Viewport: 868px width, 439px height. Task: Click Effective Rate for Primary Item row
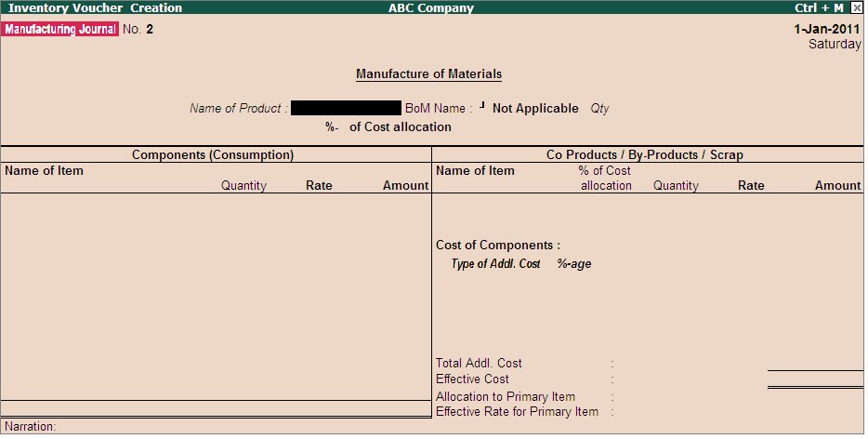click(517, 412)
